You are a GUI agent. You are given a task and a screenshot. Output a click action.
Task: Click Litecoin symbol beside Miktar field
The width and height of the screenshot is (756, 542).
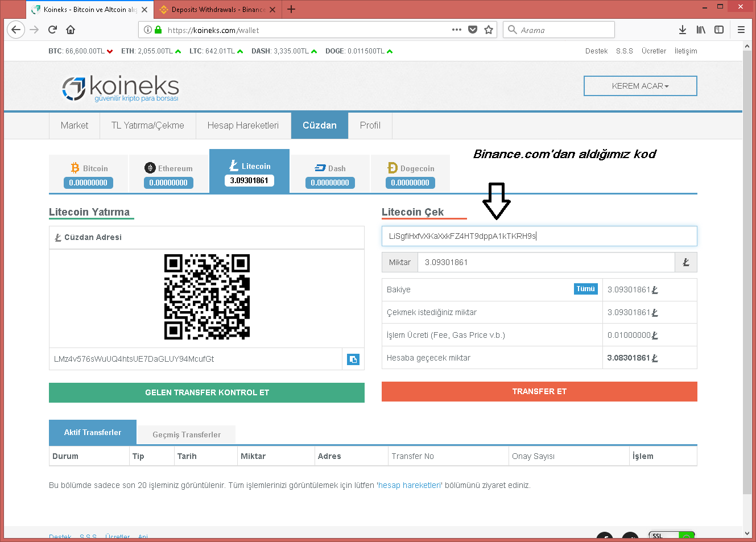pos(686,262)
